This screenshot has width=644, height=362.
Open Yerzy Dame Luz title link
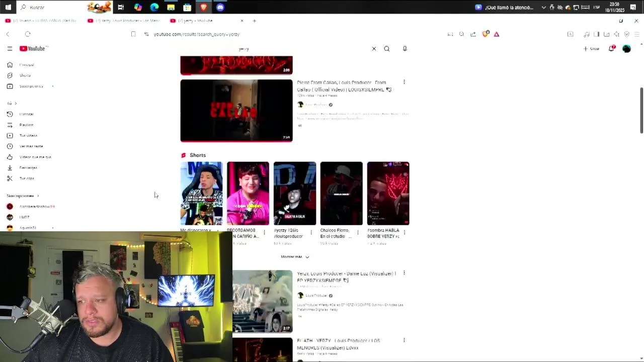coord(346,277)
